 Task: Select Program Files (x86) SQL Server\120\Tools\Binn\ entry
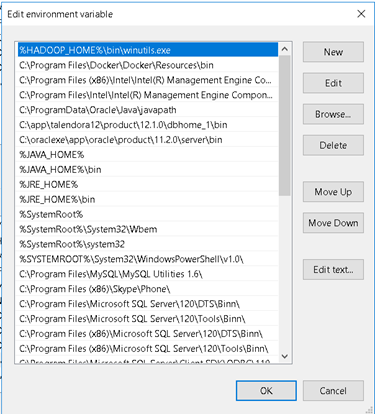pos(147,349)
